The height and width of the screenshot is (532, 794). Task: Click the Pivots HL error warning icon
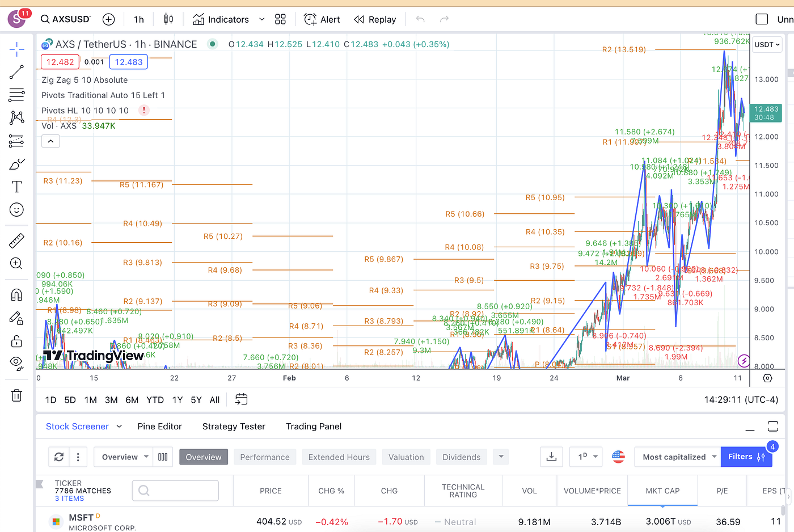pos(144,110)
